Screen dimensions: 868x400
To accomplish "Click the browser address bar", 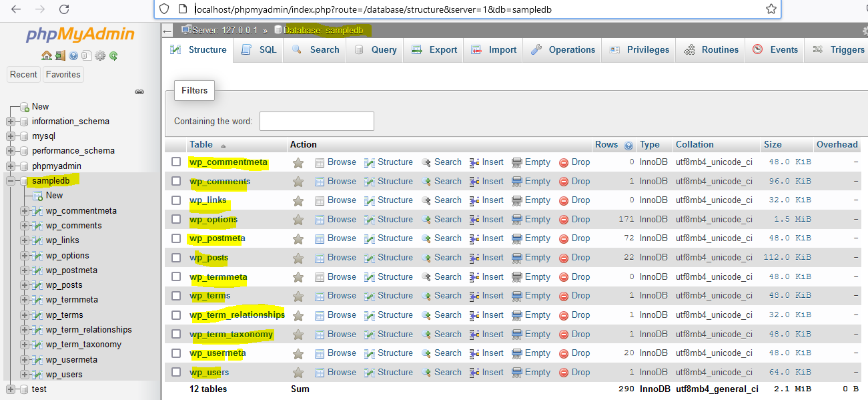I will click(x=467, y=9).
